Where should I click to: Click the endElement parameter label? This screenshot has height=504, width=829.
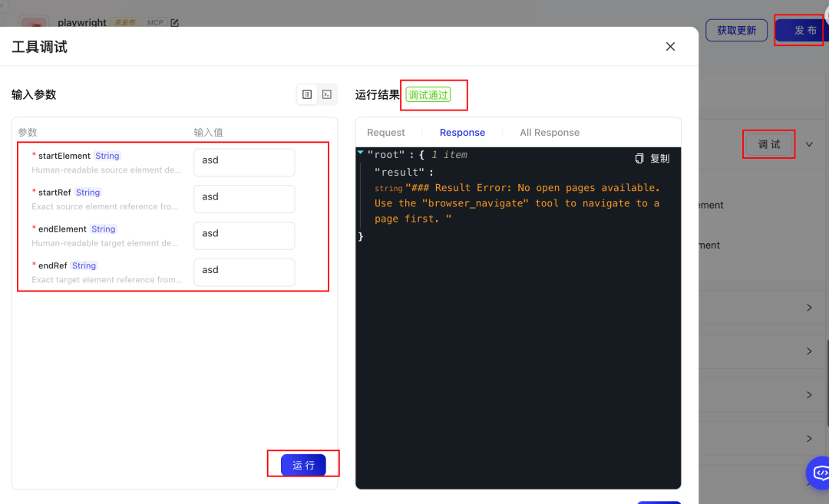(x=62, y=229)
